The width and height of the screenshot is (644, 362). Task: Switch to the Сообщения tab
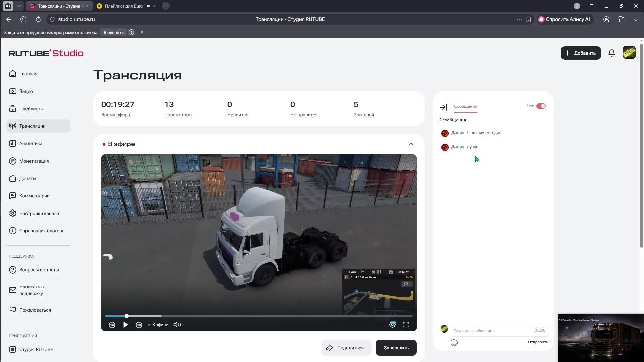(x=465, y=106)
